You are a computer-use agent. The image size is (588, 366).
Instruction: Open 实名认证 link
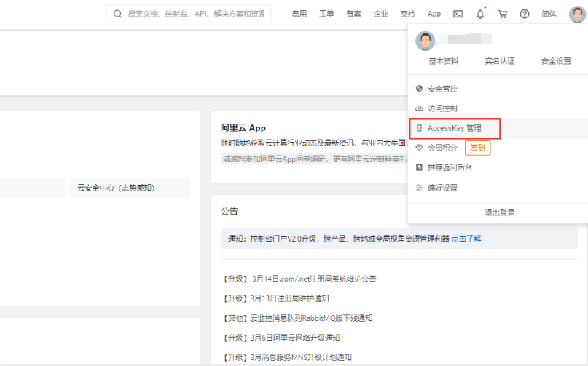coord(500,61)
